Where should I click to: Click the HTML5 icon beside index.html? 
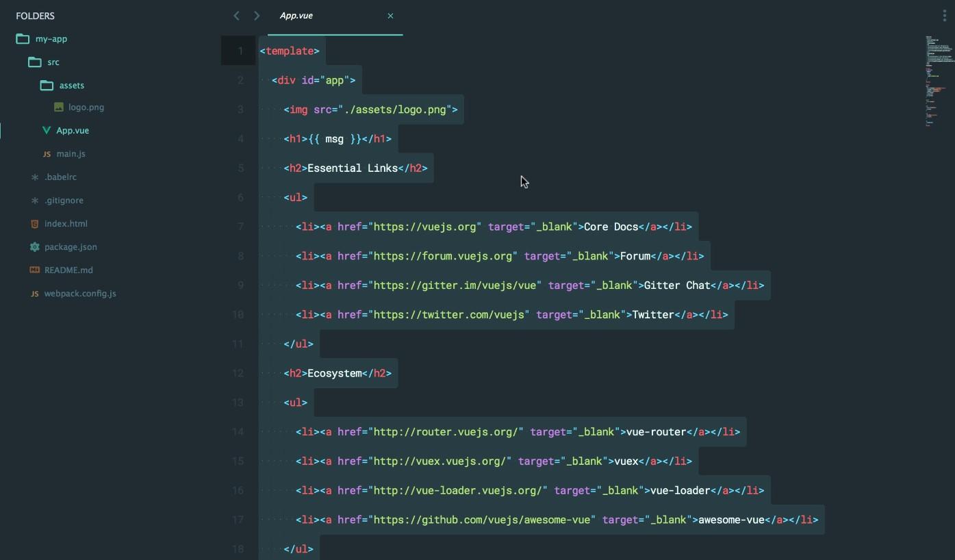point(35,224)
